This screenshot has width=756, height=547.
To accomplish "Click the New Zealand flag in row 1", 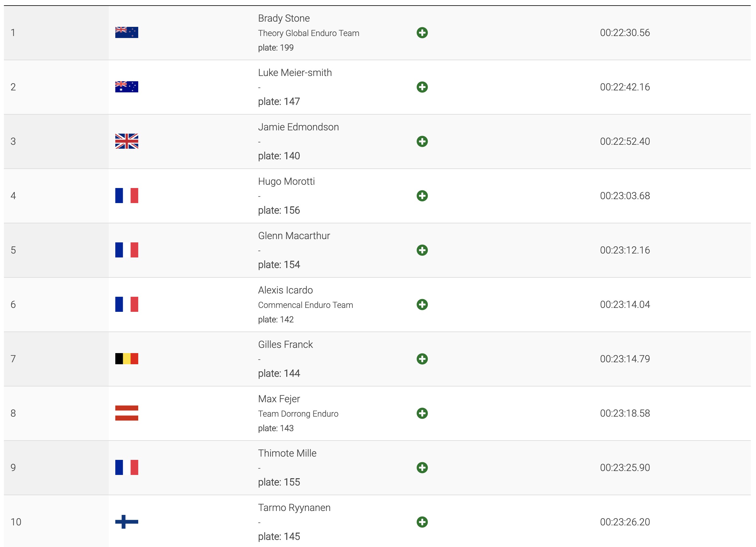I will [127, 32].
